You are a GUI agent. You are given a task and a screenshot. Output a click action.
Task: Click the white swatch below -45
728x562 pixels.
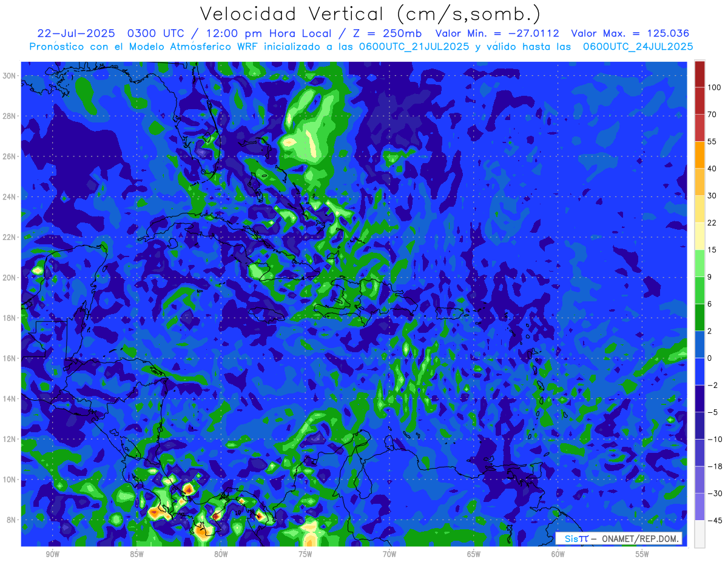pos(699,534)
